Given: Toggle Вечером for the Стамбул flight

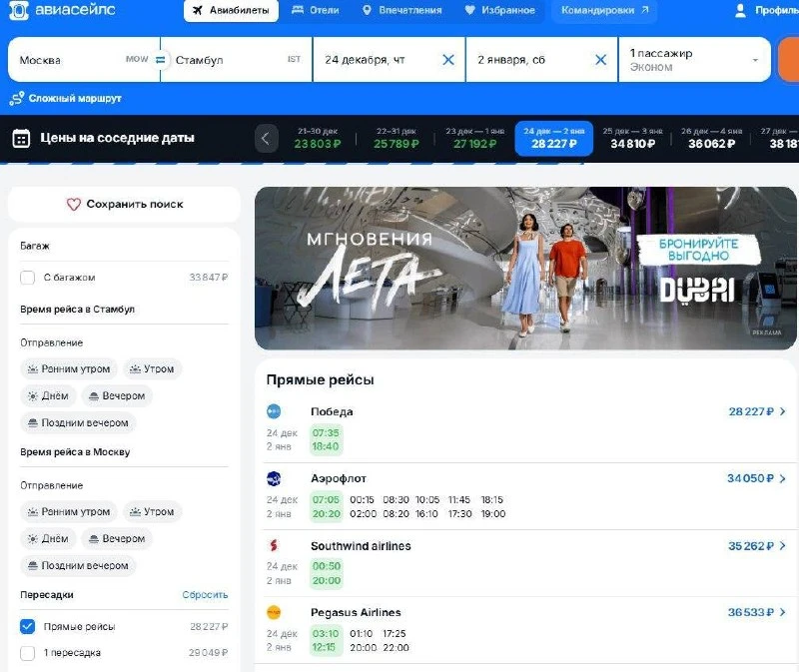Looking at the screenshot, I should [117, 395].
